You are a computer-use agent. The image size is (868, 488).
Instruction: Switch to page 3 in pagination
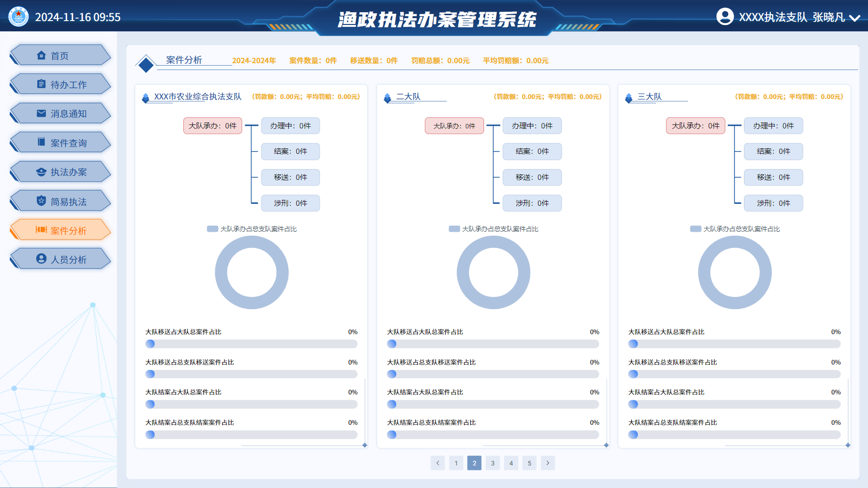pos(492,463)
